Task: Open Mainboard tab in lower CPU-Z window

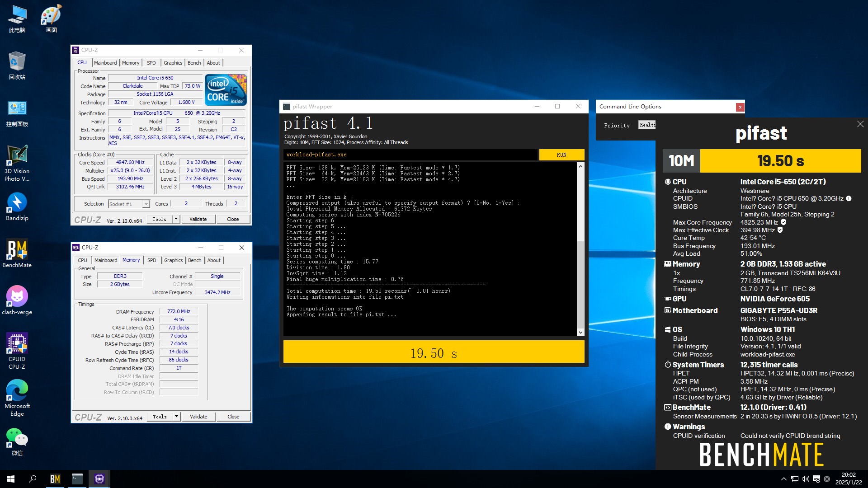Action: click(x=106, y=260)
